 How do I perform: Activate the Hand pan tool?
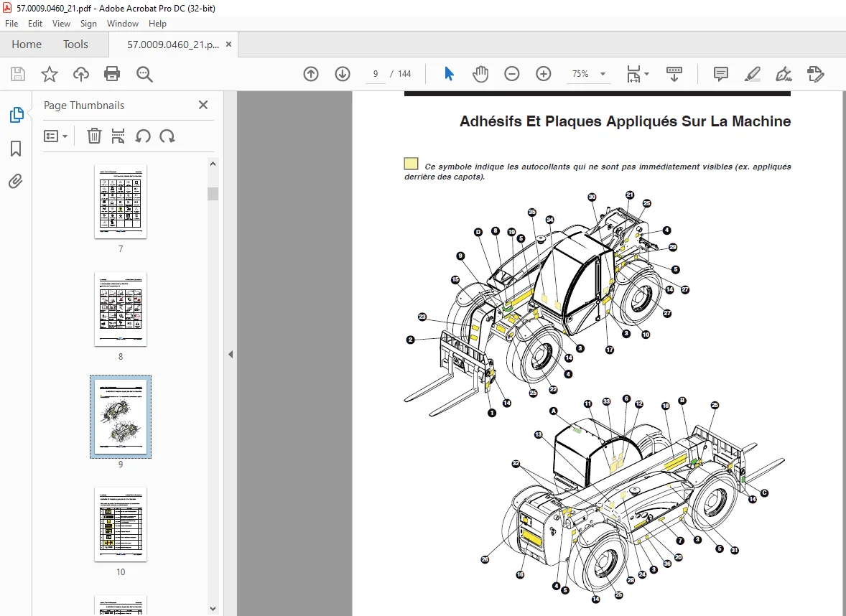(480, 74)
